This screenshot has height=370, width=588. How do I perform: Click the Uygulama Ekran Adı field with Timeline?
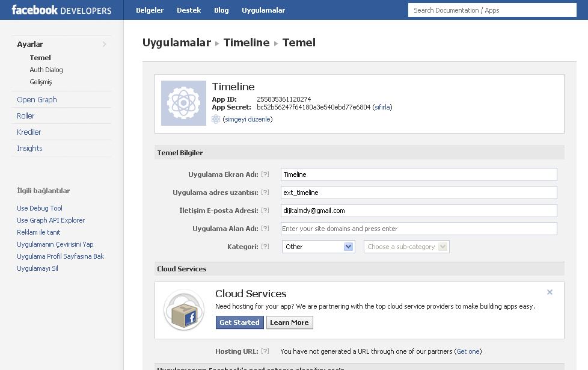(419, 174)
